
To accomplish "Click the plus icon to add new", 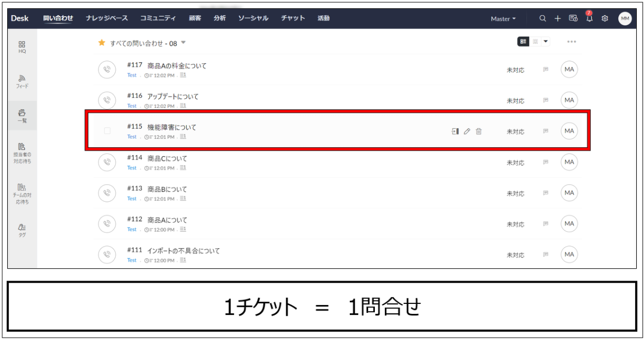I will (x=557, y=18).
